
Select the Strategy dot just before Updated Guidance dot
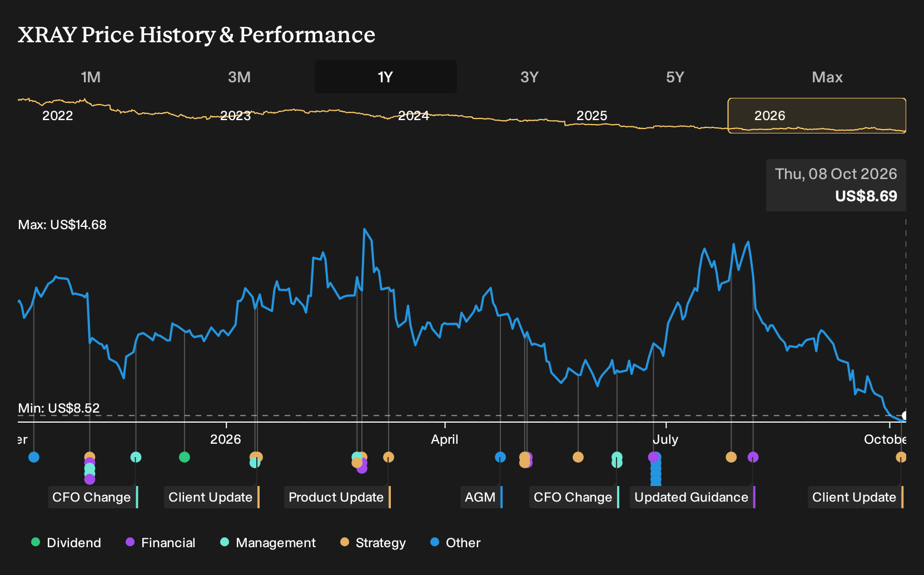coord(731,457)
